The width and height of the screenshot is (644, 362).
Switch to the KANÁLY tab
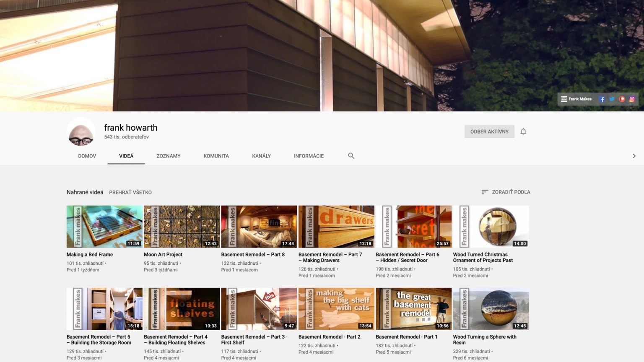tap(262, 156)
